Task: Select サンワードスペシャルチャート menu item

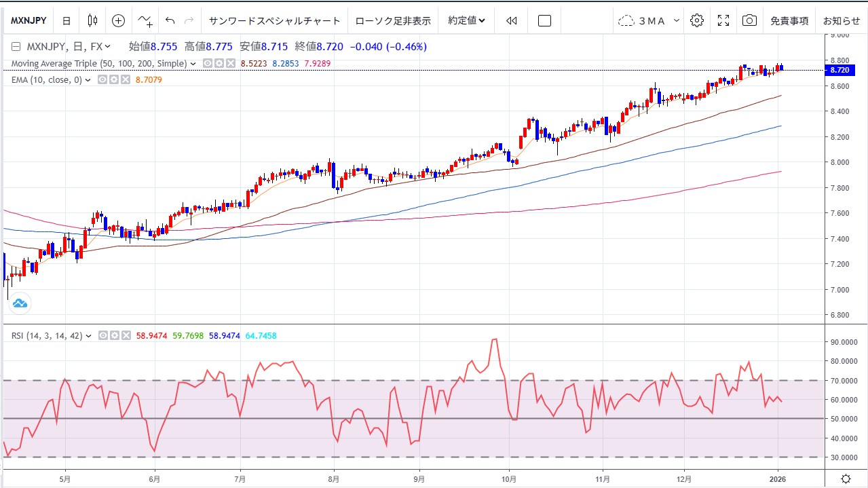Action: (x=274, y=20)
